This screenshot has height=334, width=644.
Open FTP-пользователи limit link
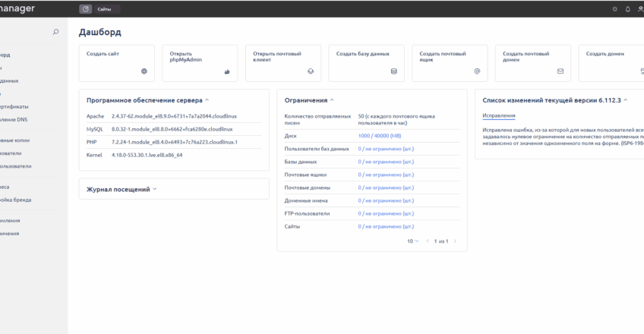click(386, 213)
